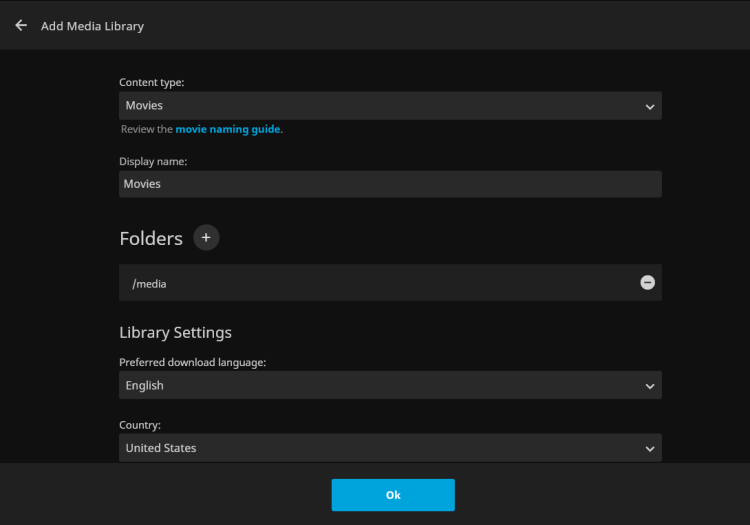Image resolution: width=750 pixels, height=525 pixels.
Task: Click the Add Media Library title
Action: (92, 26)
